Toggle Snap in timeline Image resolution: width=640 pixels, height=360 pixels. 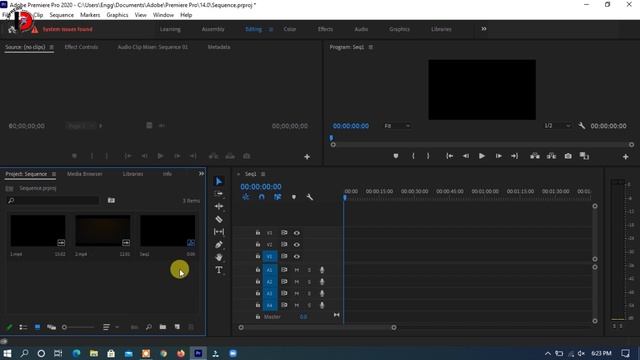click(262, 197)
